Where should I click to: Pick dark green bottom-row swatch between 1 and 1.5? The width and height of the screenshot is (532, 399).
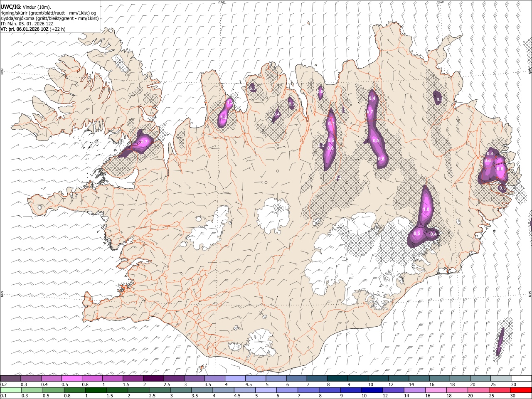[96, 390]
